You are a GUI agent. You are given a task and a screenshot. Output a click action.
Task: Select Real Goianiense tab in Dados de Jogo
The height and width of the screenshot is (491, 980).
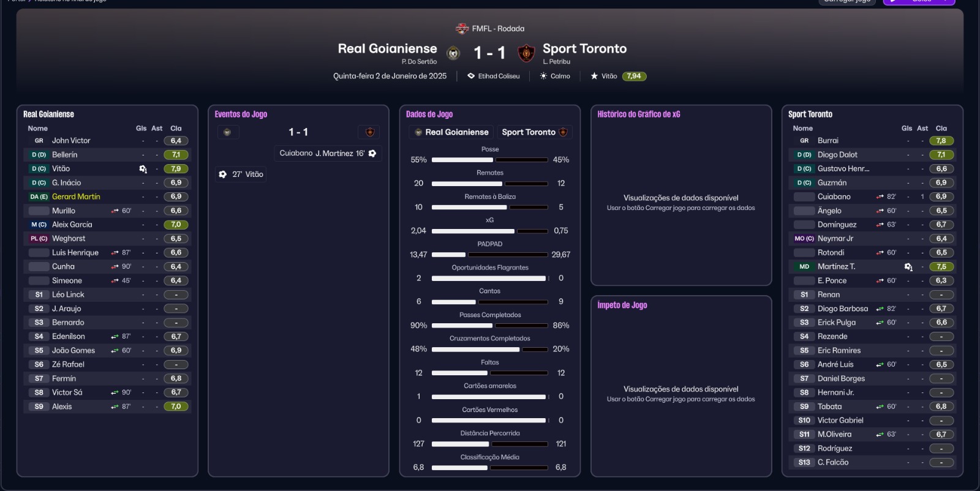[x=451, y=132]
